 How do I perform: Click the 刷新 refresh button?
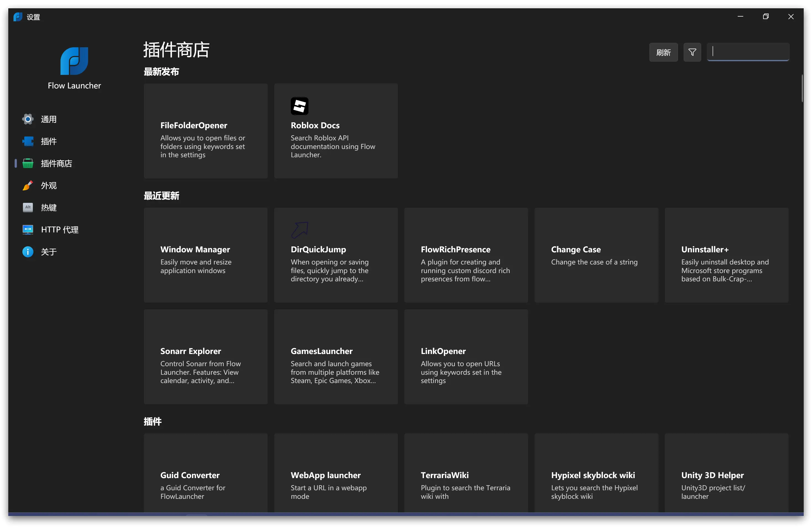pyautogui.click(x=663, y=52)
